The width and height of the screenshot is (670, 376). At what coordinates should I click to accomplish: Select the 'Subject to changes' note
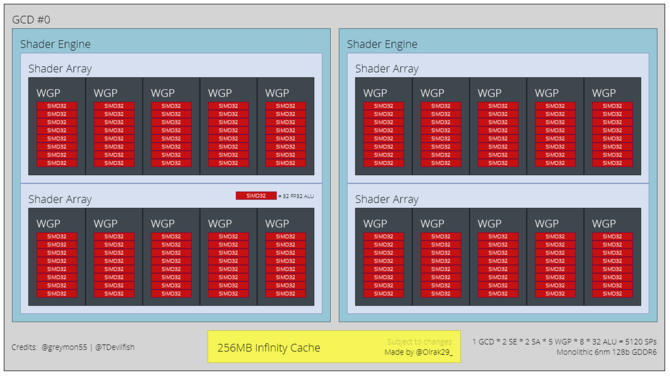(419, 342)
